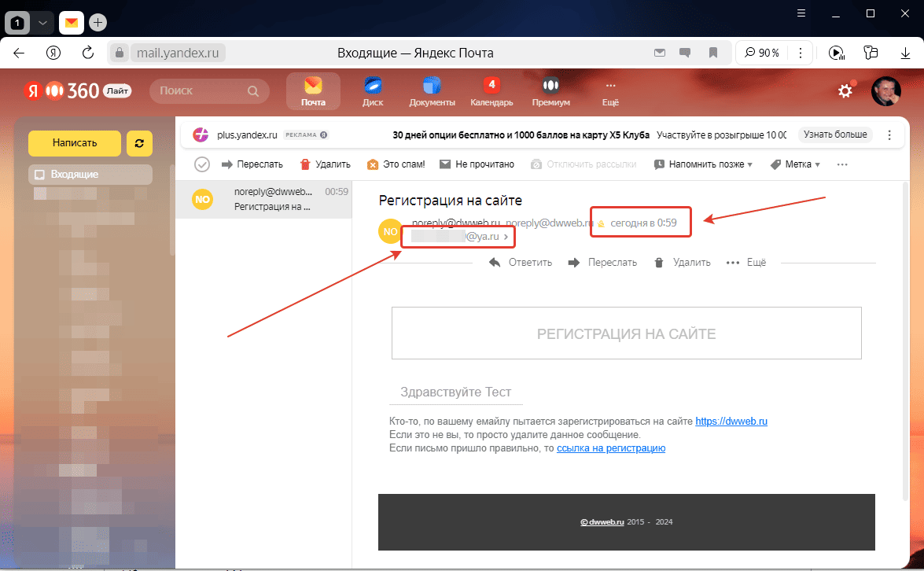The image size is (924, 571).
Task: Open the new tab plus button
Action: pyautogui.click(x=98, y=23)
